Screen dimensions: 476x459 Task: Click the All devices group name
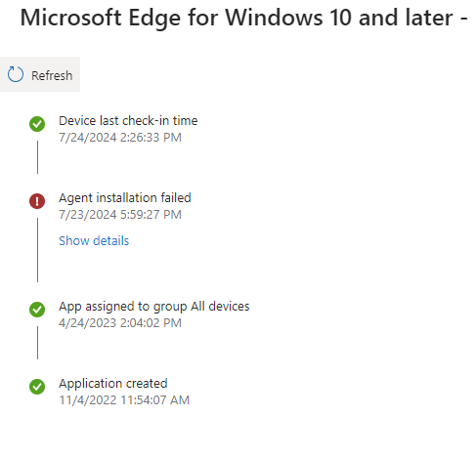tap(220, 307)
